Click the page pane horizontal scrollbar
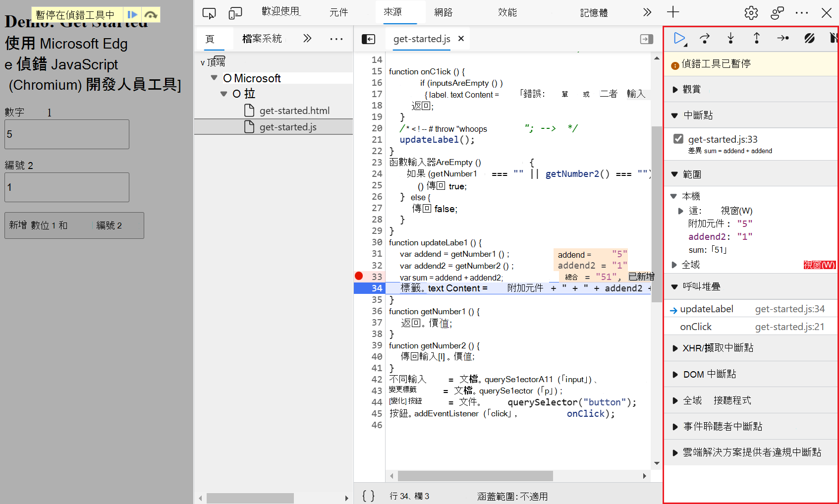Viewport: 839px width, 504px height. pos(250,498)
